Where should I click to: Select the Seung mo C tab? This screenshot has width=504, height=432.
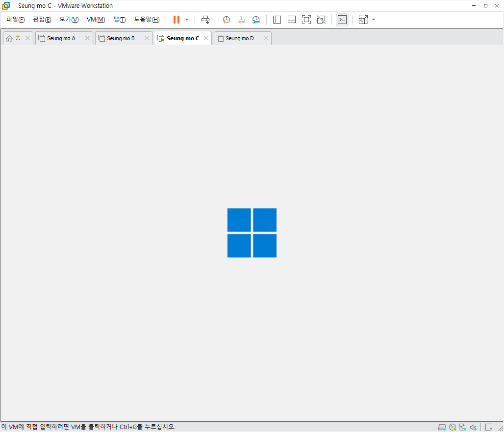pos(182,38)
